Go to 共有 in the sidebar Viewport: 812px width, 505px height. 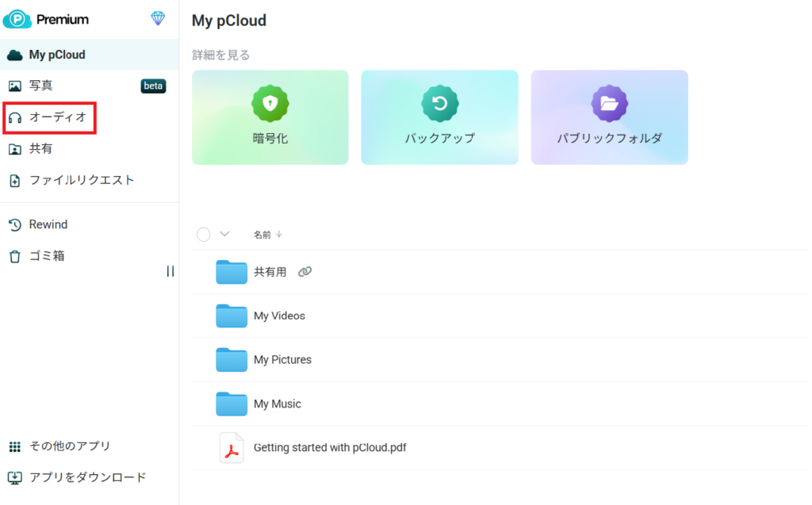pos(41,149)
